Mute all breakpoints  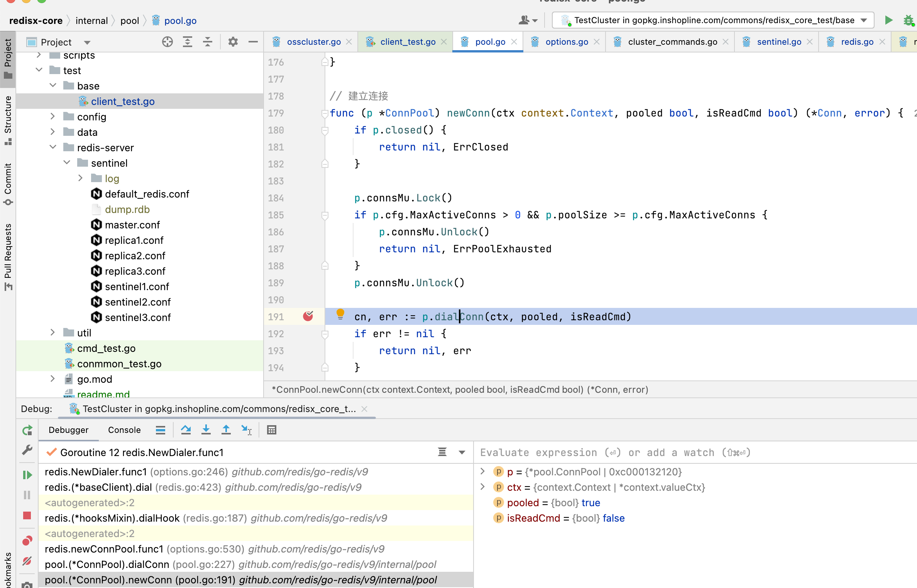click(x=27, y=561)
